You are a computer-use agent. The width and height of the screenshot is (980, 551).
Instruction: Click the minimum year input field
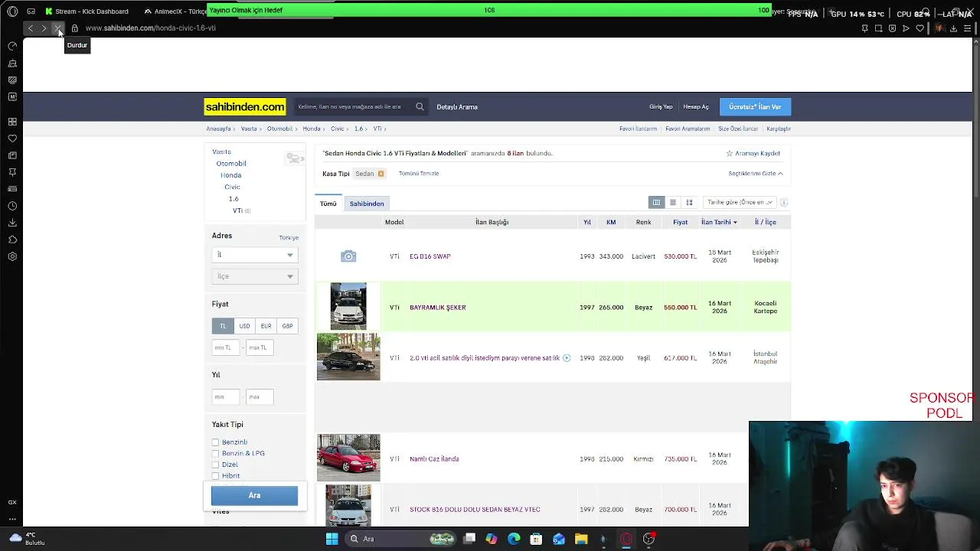(226, 396)
